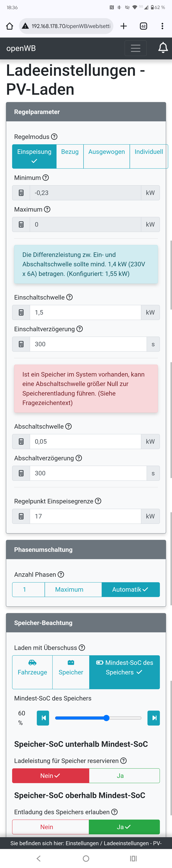The width and height of the screenshot is (172, 868).
Task: Show help for Abschaltverzögerung
Action: click(79, 458)
